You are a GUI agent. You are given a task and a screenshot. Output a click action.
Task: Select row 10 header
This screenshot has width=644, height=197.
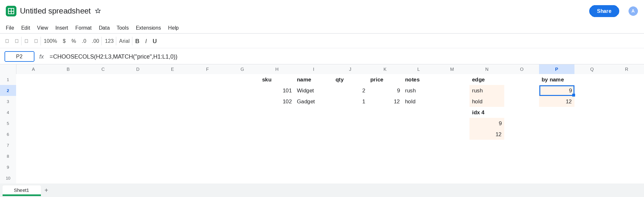8,178
